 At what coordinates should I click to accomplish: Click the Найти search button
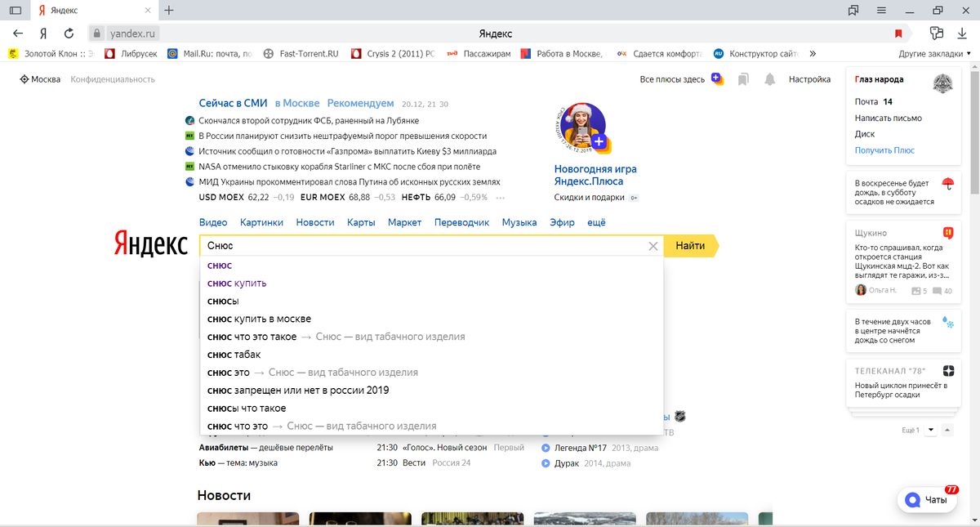tap(691, 246)
